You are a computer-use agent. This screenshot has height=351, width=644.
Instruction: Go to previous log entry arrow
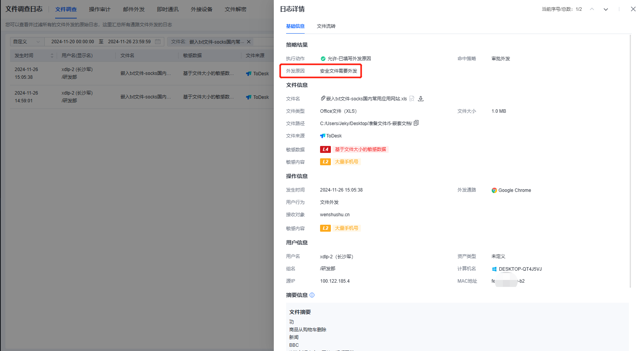(x=592, y=9)
